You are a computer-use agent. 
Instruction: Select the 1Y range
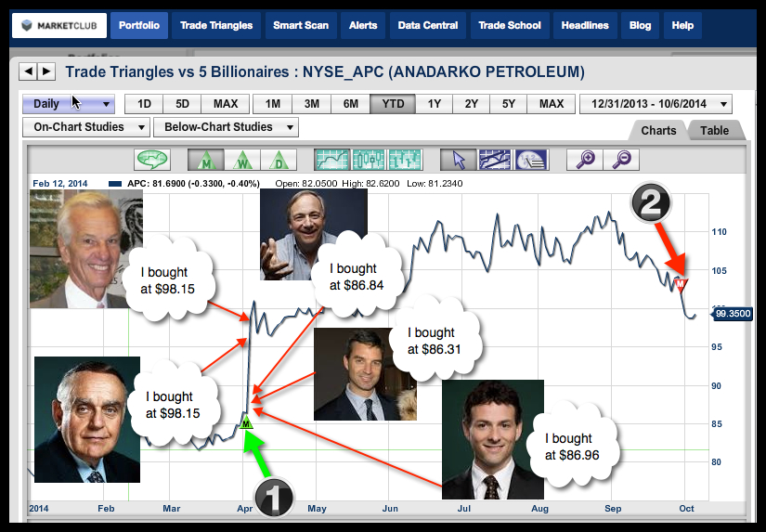click(435, 104)
